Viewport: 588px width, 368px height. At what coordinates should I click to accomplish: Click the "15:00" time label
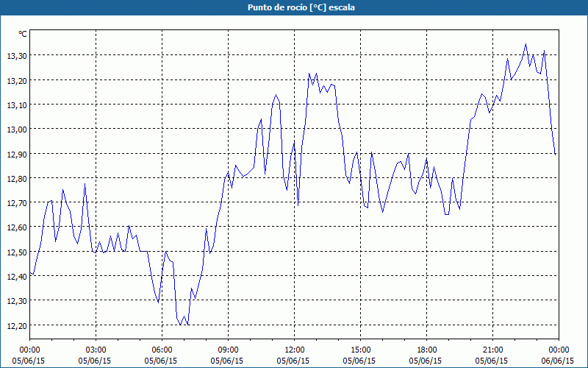click(360, 350)
